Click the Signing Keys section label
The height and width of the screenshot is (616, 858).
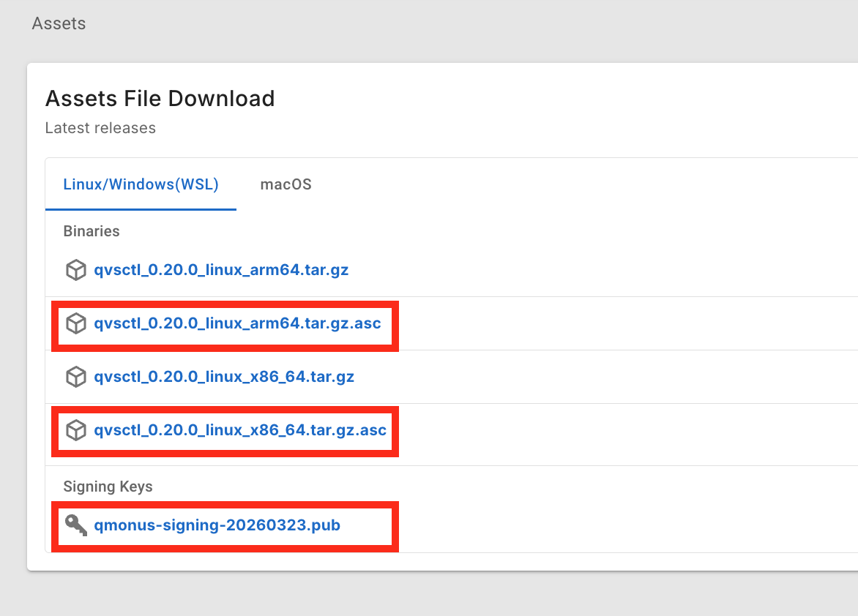[x=108, y=487]
